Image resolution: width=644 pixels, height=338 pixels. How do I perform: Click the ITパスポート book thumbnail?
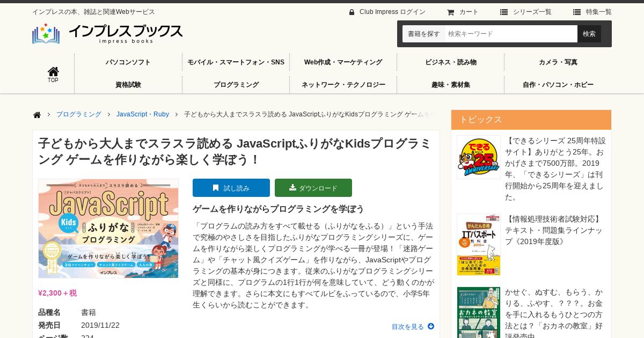479,245
